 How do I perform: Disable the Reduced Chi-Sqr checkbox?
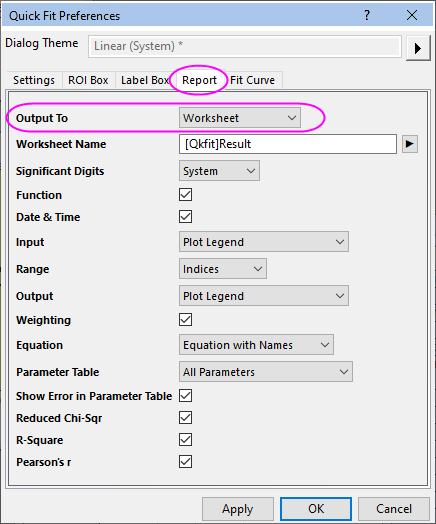(185, 418)
